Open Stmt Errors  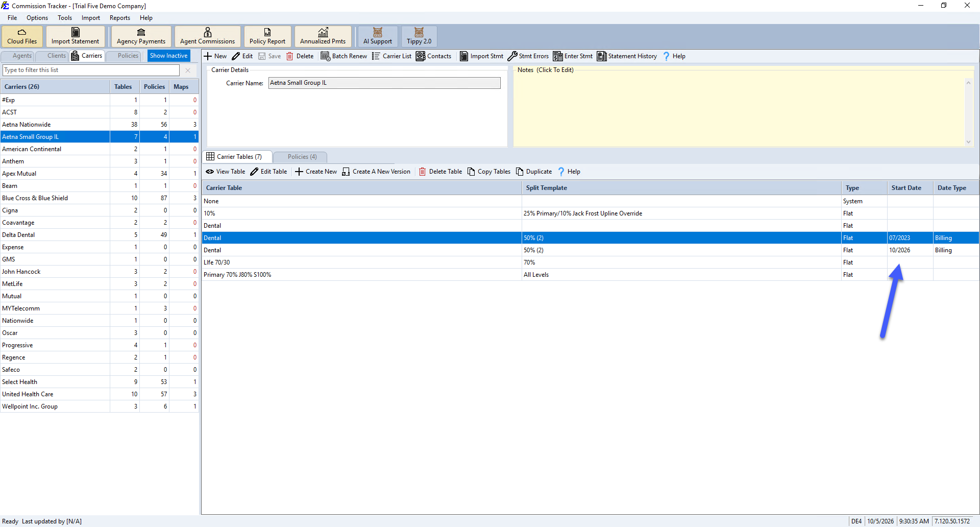[x=528, y=56]
